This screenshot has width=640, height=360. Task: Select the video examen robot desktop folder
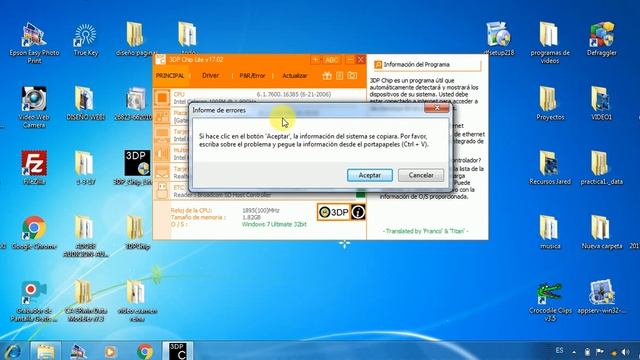pyautogui.click(x=137, y=300)
